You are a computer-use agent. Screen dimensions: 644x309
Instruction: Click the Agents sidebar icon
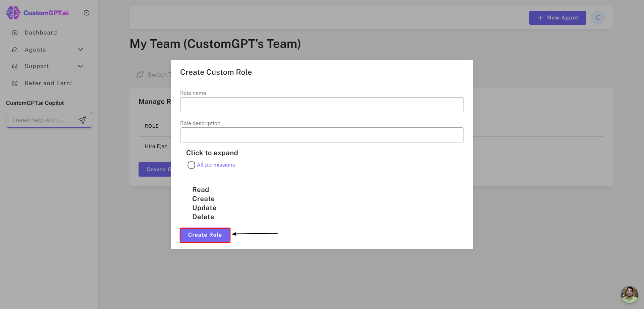[x=15, y=50]
